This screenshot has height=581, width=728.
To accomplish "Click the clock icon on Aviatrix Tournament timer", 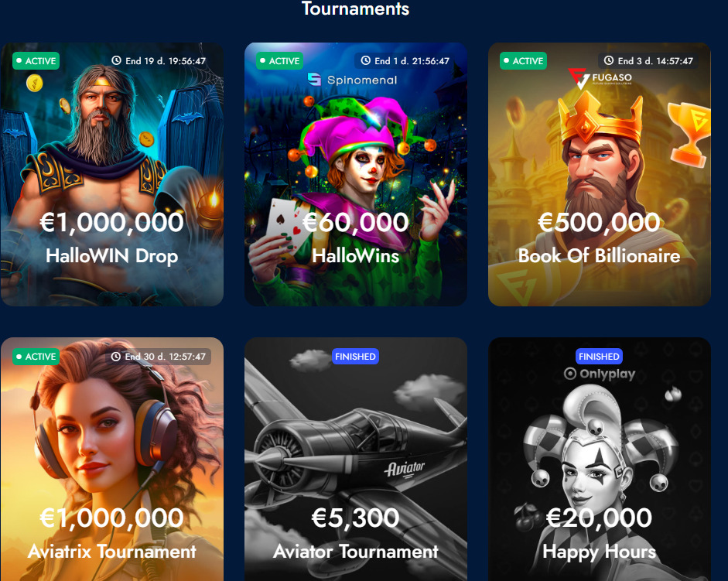I will point(116,356).
